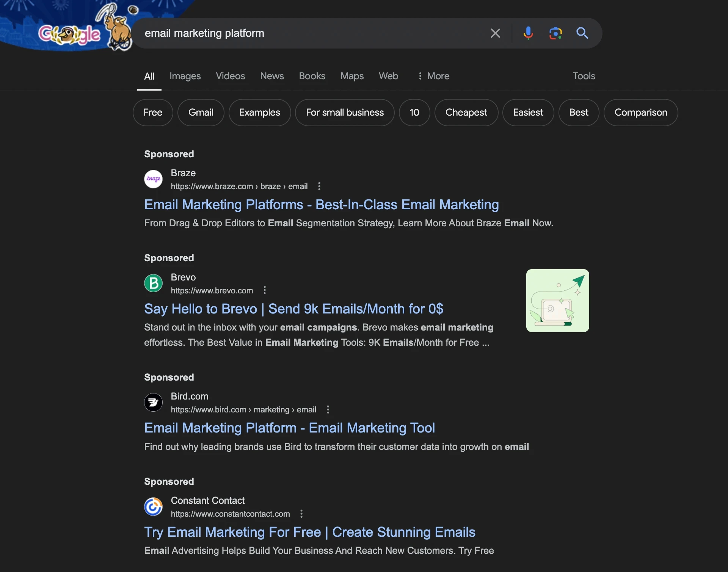Click the Constant Contact favicon logo
This screenshot has height=572, width=728.
[154, 506]
